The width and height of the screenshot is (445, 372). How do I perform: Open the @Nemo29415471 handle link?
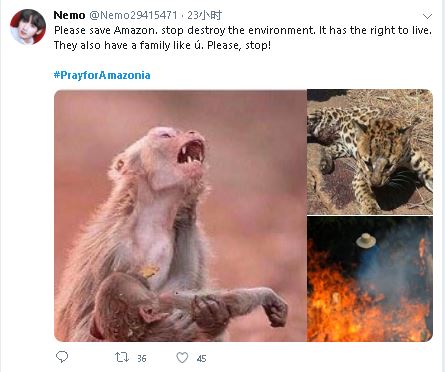(x=133, y=15)
